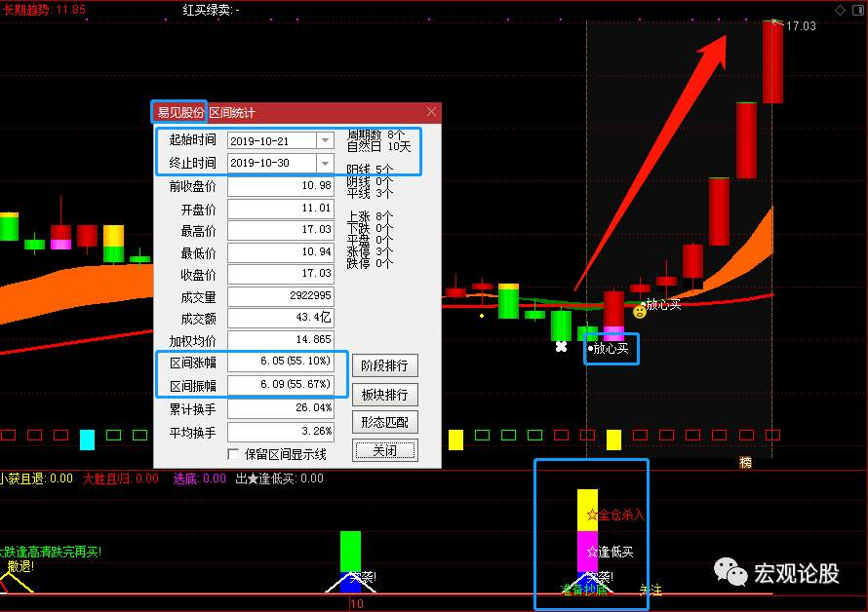Image resolution: width=868 pixels, height=612 pixels.
Task: Select the 最高价 field showing 17.03
Action: (x=281, y=230)
